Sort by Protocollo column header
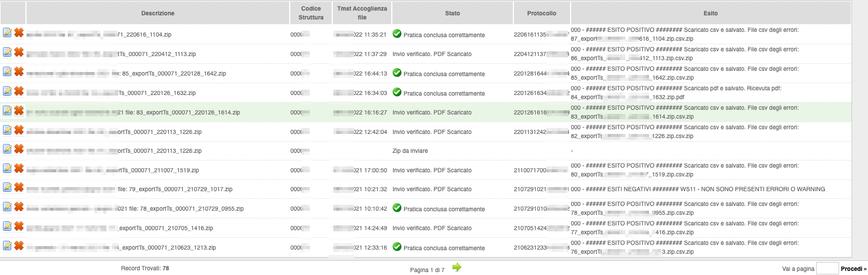 coord(541,13)
